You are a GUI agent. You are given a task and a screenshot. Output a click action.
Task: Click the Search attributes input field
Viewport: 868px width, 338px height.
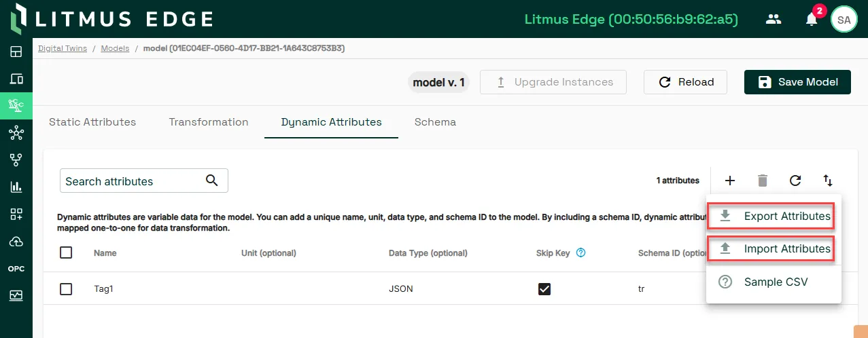pos(143,181)
